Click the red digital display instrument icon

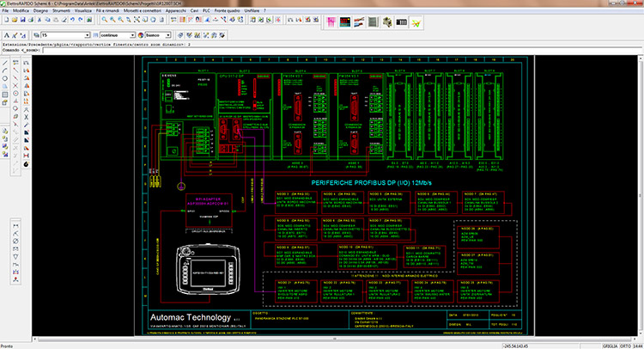pyautogui.click(x=345, y=22)
